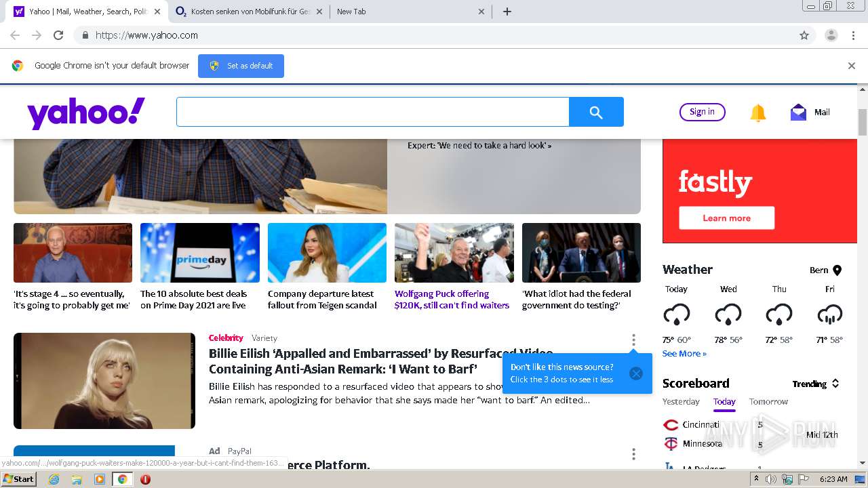This screenshot has width=868, height=488.
Task: Select Tomorrow in Scoreboard
Action: [768, 402]
